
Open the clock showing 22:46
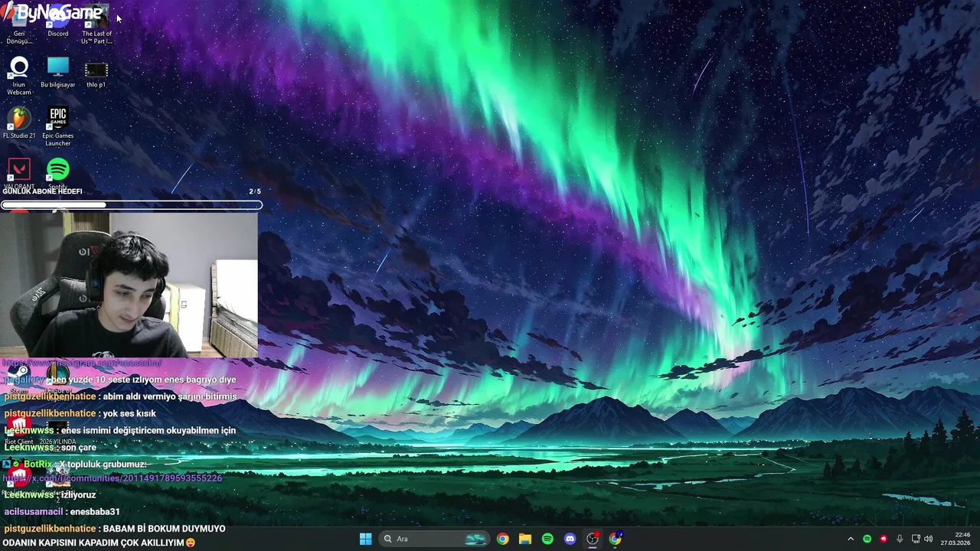tap(955, 539)
